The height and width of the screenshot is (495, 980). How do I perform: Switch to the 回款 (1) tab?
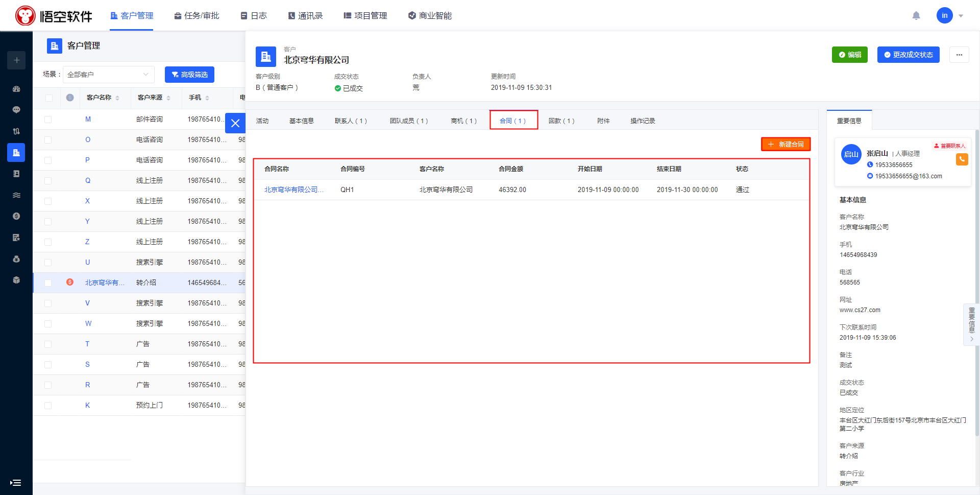561,121
